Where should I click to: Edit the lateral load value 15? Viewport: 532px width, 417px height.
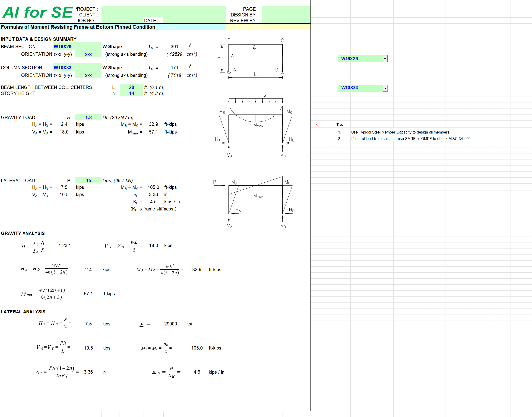pos(88,180)
